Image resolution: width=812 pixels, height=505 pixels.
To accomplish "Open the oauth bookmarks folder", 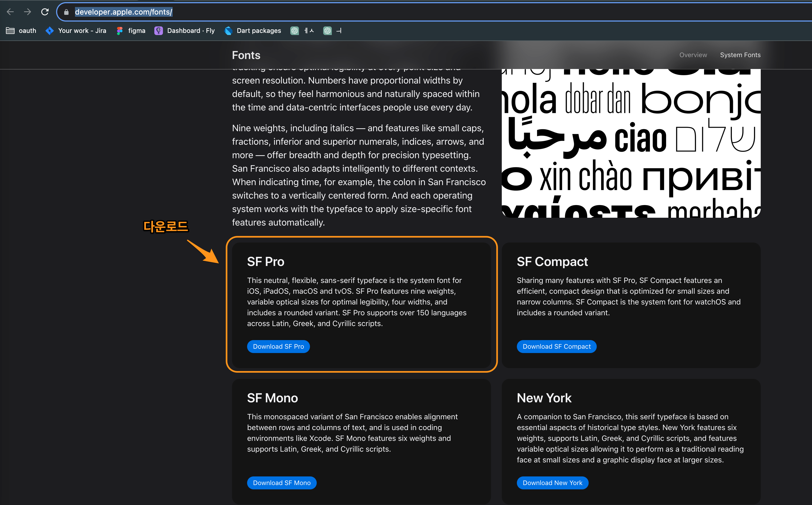I will point(21,31).
